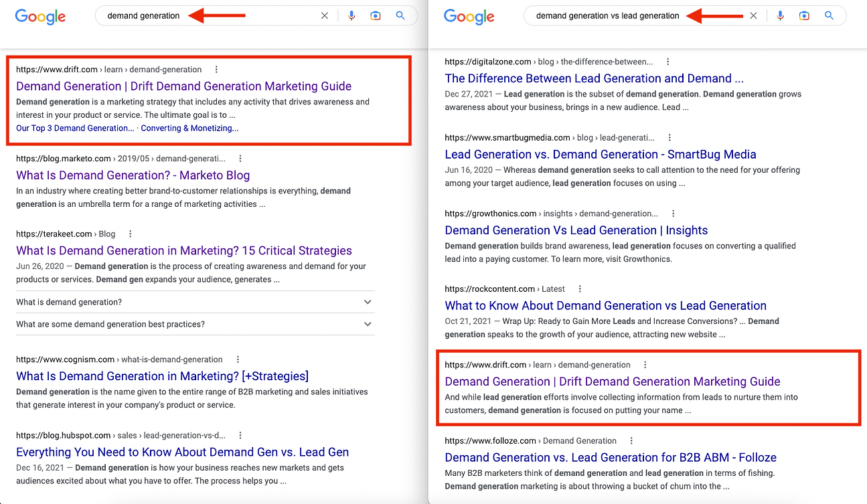Open Terakeet '15 Critical Strategies' result
867x504 pixels.
click(x=184, y=250)
